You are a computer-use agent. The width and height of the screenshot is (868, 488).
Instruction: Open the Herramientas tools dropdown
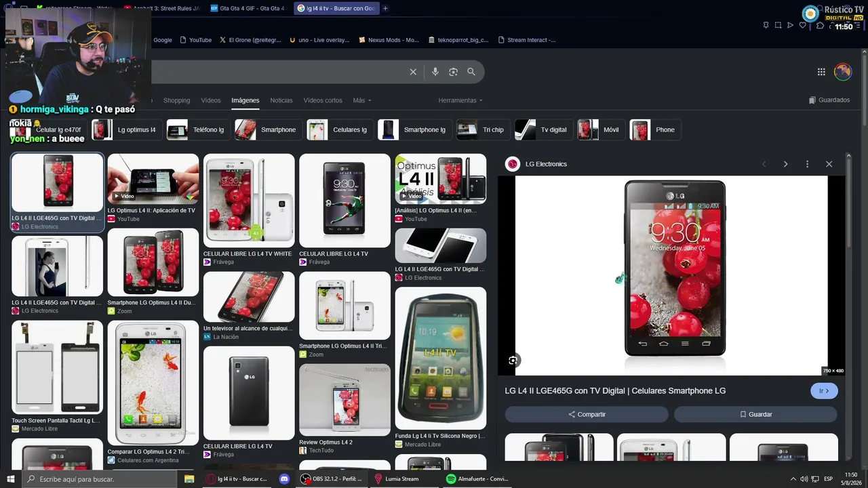tap(460, 100)
